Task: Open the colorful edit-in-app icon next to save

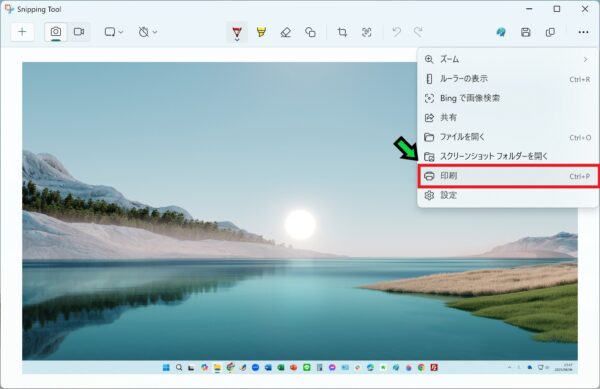Action: pos(501,33)
